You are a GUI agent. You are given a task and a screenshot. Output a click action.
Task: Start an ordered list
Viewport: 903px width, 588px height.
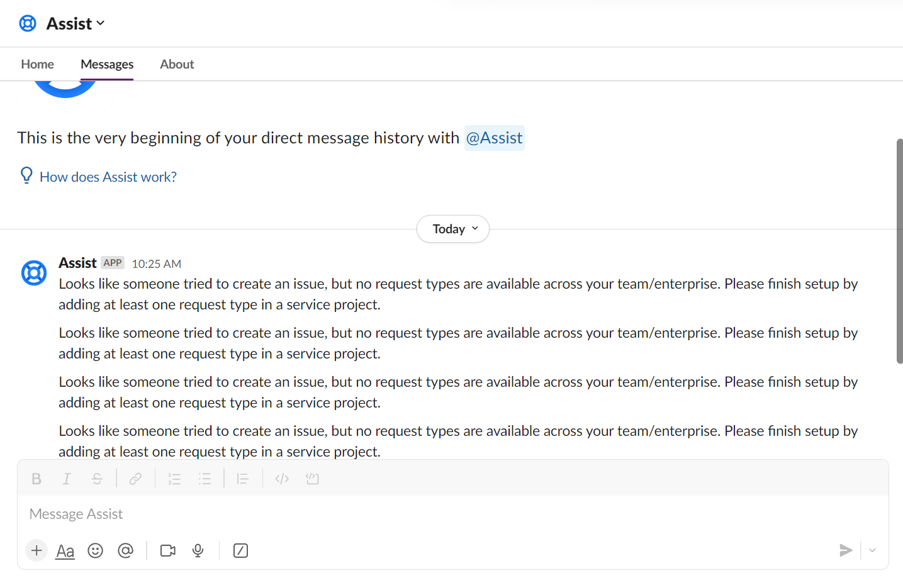tap(174, 479)
